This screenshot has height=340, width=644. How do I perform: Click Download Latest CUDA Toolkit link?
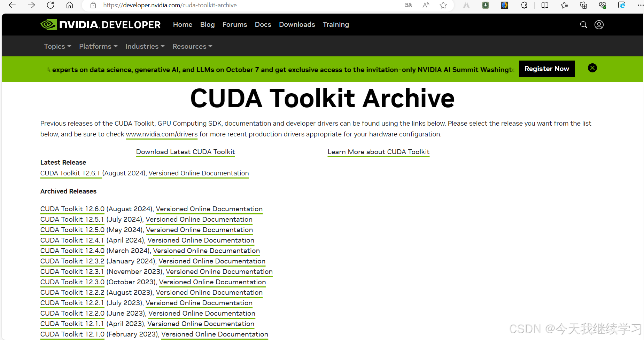(x=185, y=152)
